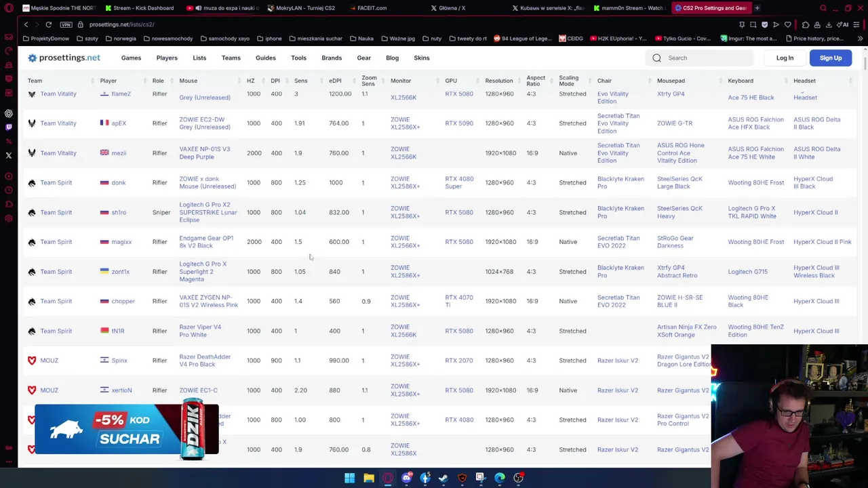Click the UK flag beside mezii
This screenshot has height=488, width=868.
pos(104,152)
